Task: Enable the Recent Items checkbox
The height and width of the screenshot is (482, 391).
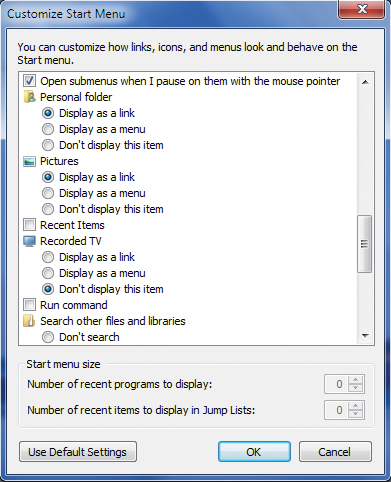Action: point(29,225)
